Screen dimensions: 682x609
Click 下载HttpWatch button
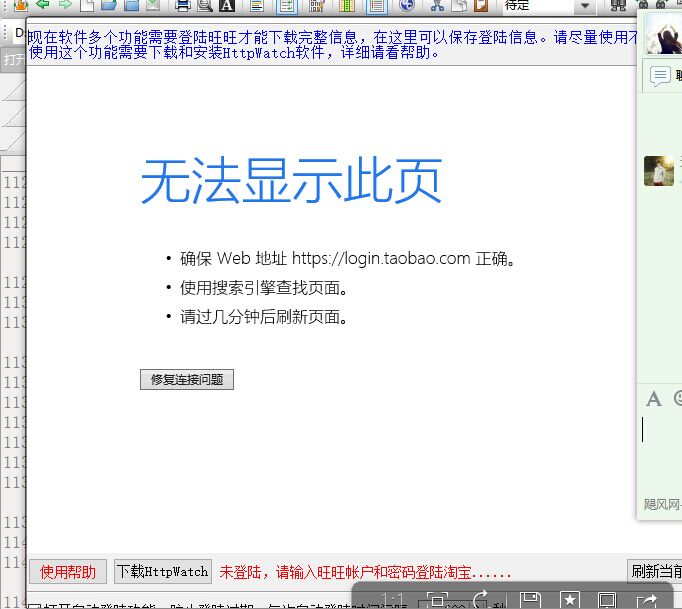162,572
